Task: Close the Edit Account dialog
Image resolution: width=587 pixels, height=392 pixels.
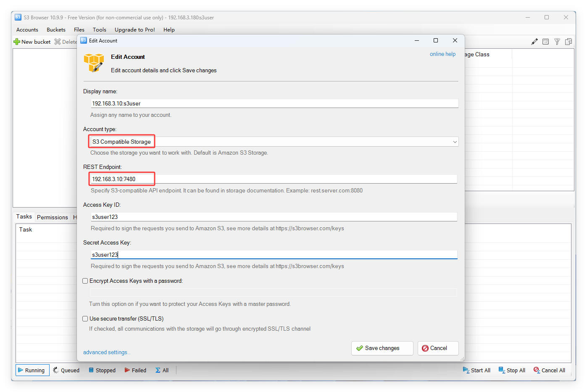Action: click(455, 40)
